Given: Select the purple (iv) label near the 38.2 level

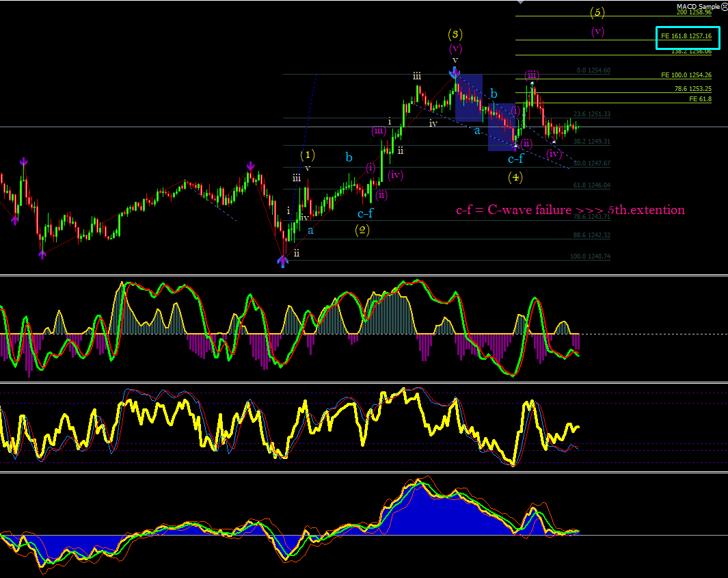Looking at the screenshot, I should [x=554, y=154].
